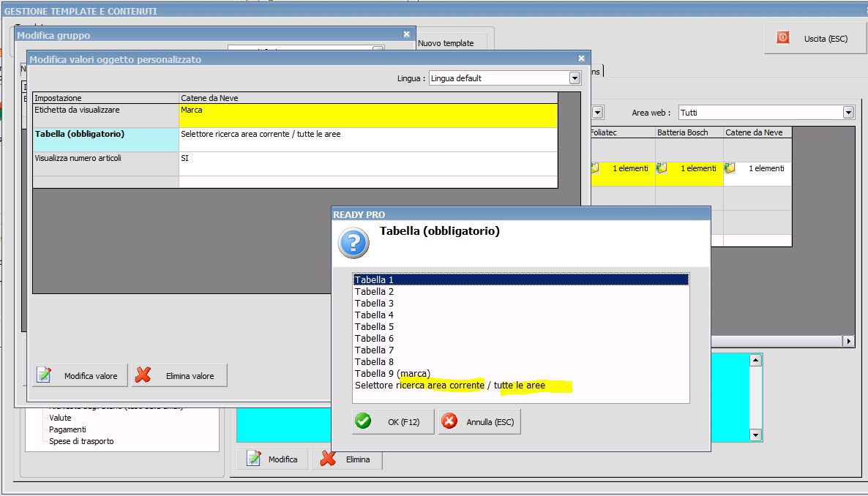Click the right scroll arrow of the background grid

[x=848, y=341]
